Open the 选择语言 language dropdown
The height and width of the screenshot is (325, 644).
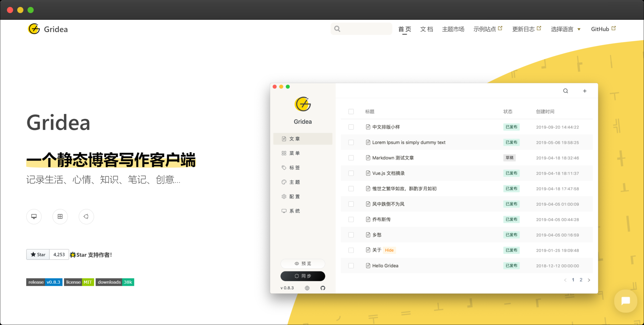(x=566, y=29)
